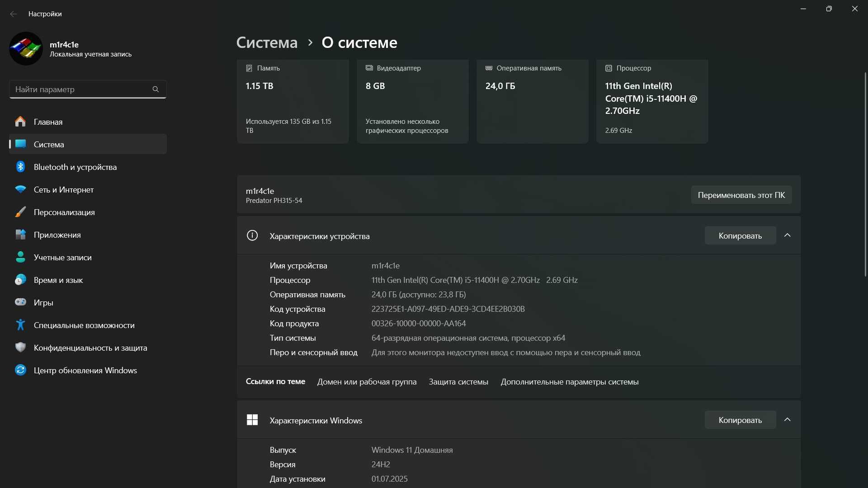This screenshot has width=868, height=488.
Task: Collapse Характеристики устройства section chevron
Action: 787,235
